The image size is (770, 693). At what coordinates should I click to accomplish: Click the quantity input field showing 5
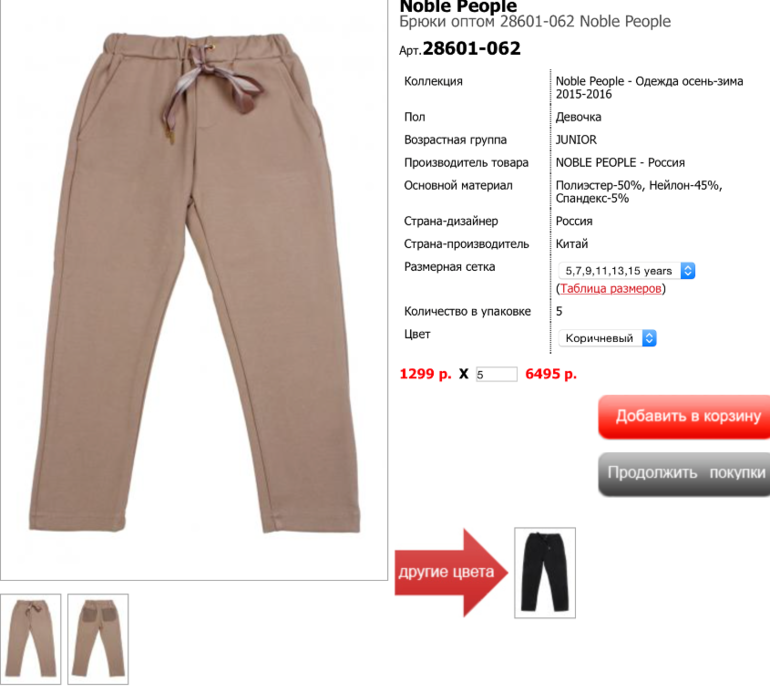coord(496,374)
